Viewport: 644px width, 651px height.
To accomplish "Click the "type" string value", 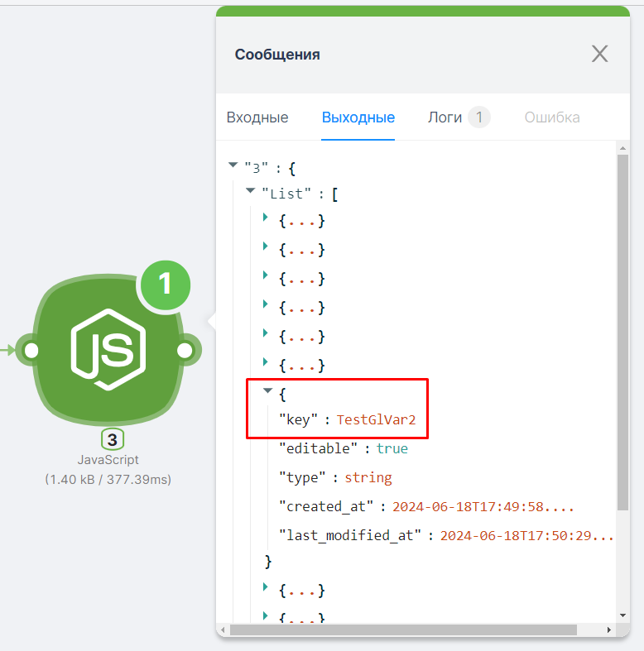I will (x=368, y=478).
